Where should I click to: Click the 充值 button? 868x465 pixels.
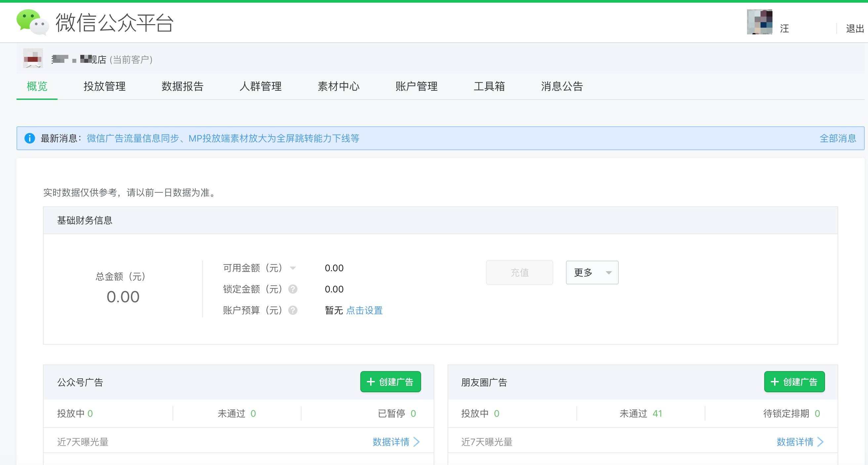(519, 273)
